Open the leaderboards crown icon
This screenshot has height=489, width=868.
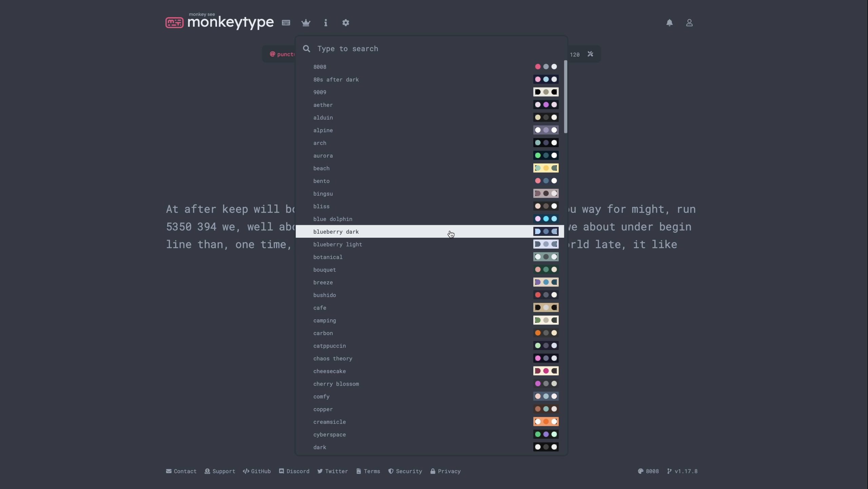click(306, 23)
